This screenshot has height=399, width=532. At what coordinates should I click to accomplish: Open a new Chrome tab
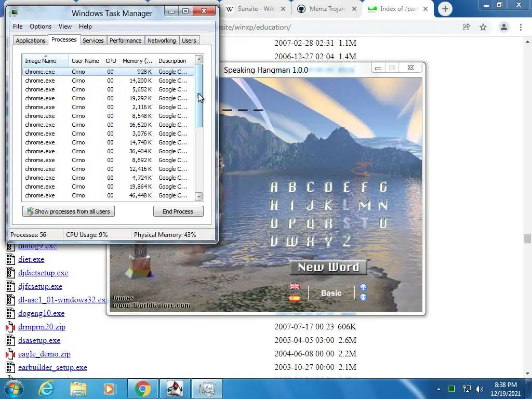[x=445, y=9]
